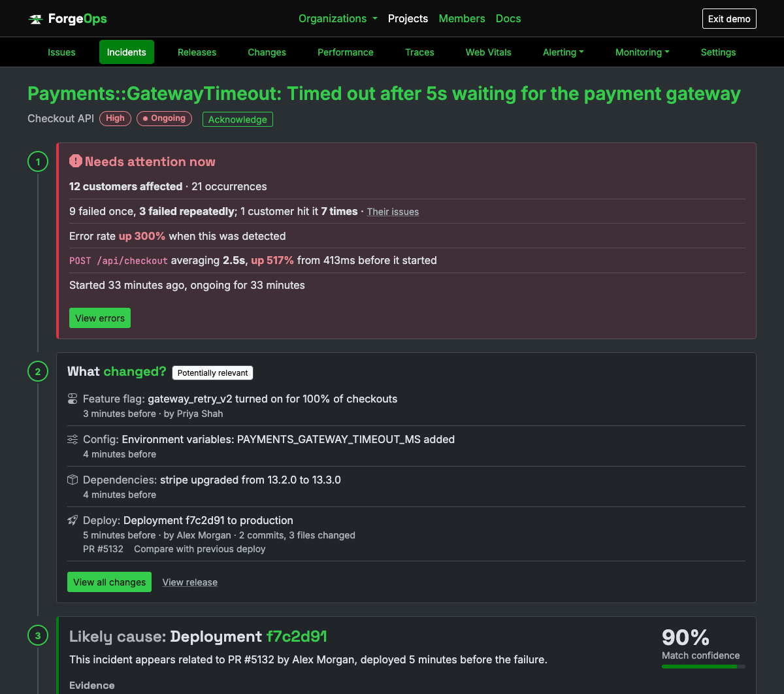This screenshot has height=694, width=784.
Task: Click the View errors button
Action: (100, 318)
